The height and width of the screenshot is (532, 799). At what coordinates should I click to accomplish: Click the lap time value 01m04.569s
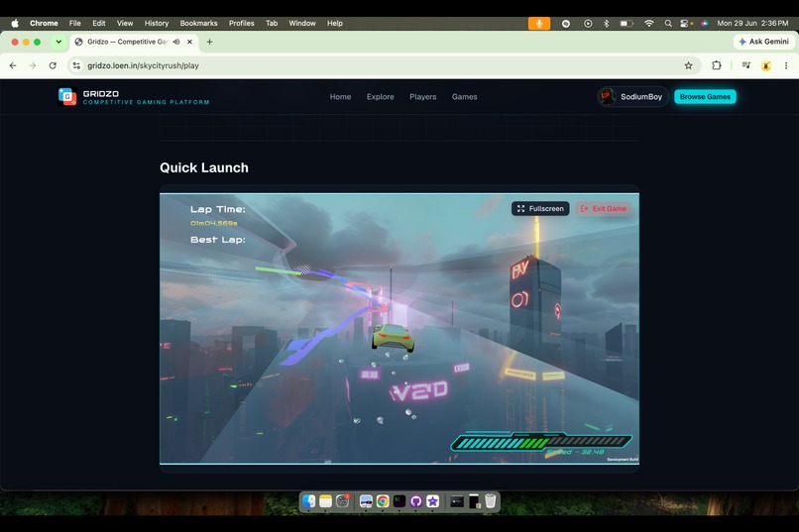(213, 223)
